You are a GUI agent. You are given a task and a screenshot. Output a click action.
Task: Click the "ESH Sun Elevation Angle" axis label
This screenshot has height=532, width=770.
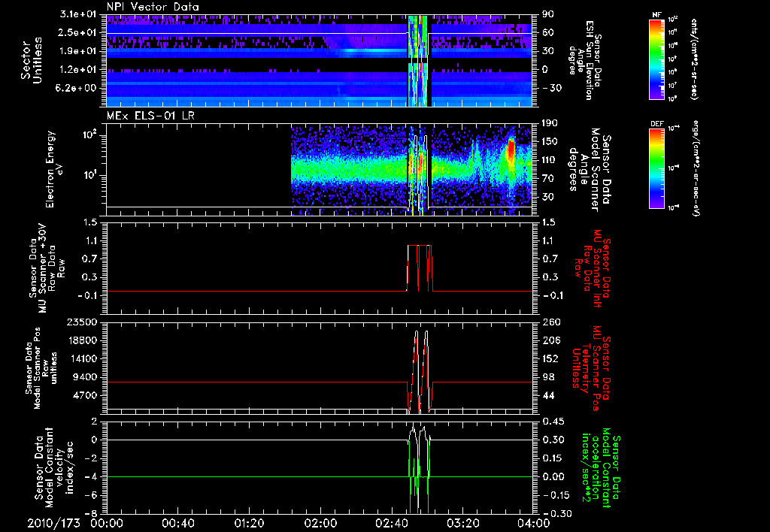[584, 60]
